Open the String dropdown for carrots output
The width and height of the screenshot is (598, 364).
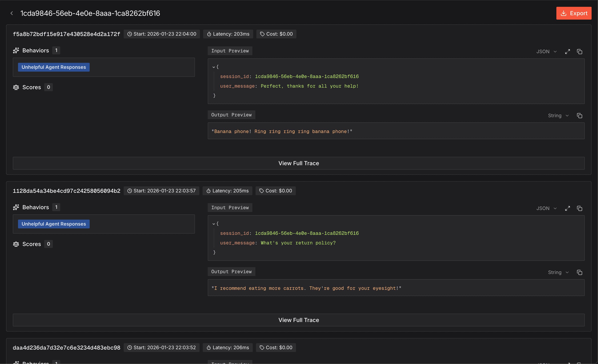tap(558, 273)
